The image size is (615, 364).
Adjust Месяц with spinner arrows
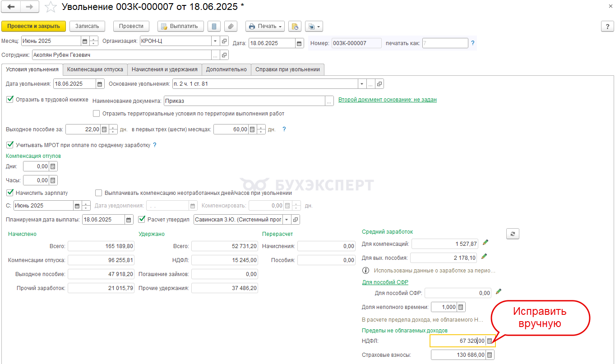click(x=94, y=41)
